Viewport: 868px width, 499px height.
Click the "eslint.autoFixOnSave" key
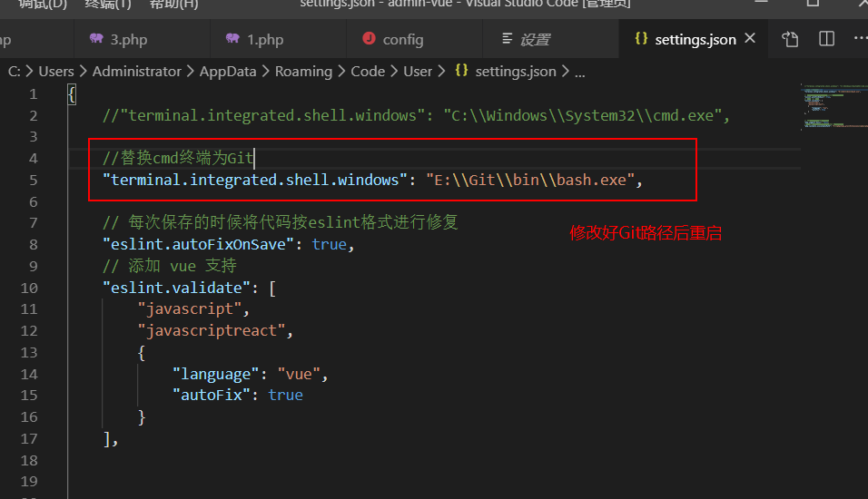pos(198,245)
